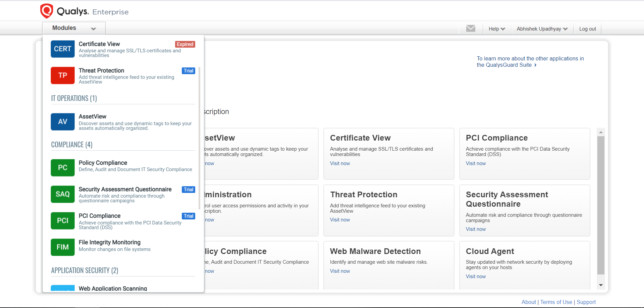Open the FIM File Integrity Monitoring icon
644x308 pixels.
click(x=62, y=247)
